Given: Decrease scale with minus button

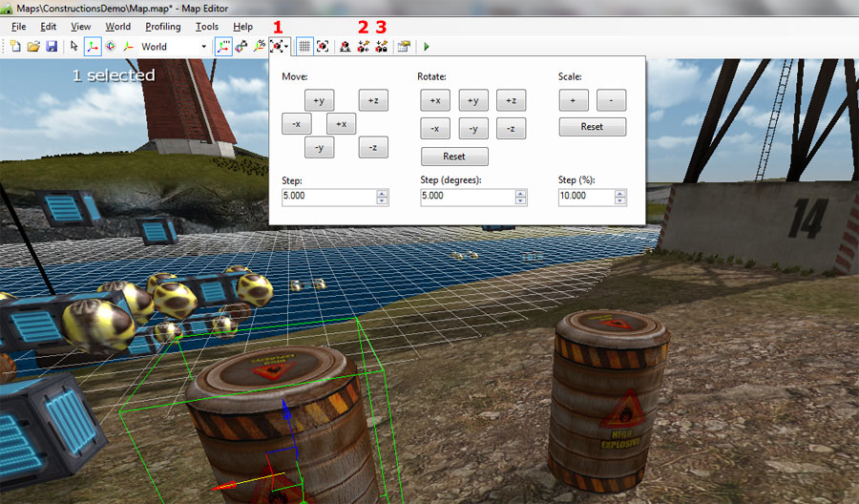Looking at the screenshot, I should [x=612, y=100].
